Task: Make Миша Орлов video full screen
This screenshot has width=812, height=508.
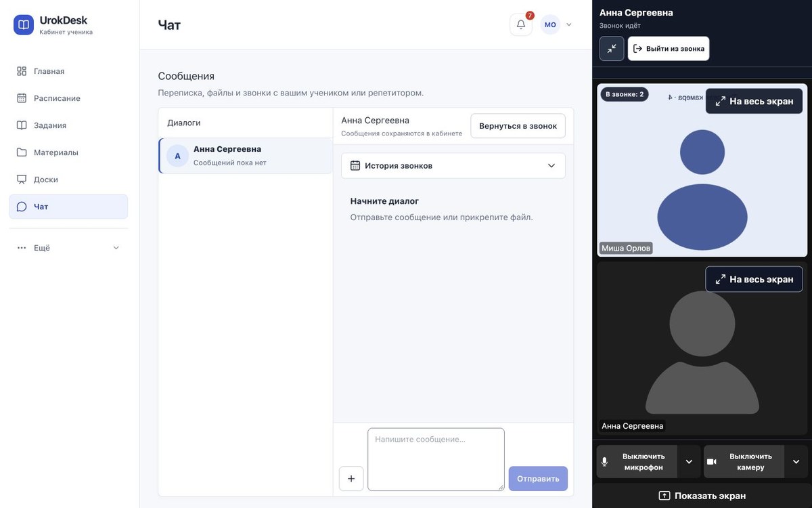Action: [754, 101]
